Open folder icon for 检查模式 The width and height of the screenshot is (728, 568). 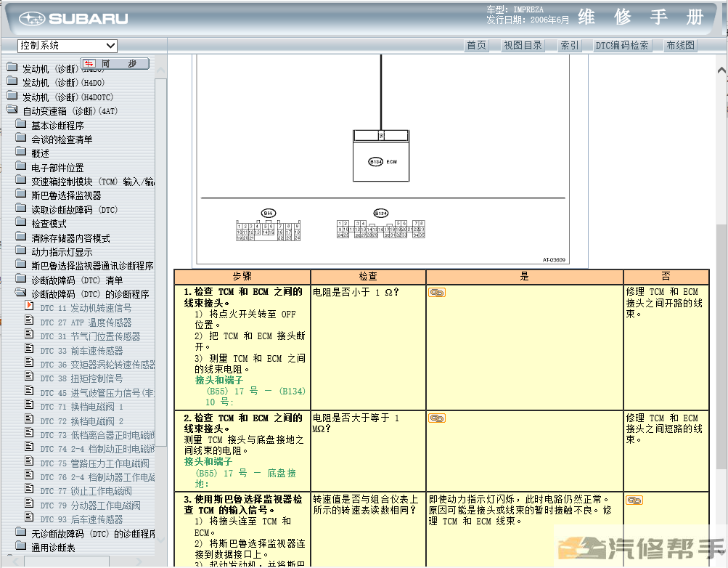pos(20,222)
